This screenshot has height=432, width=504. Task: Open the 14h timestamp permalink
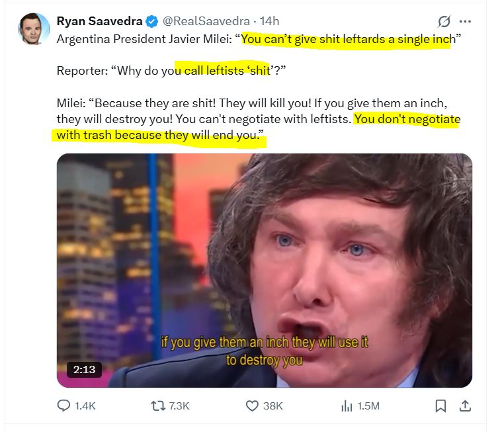(x=269, y=21)
